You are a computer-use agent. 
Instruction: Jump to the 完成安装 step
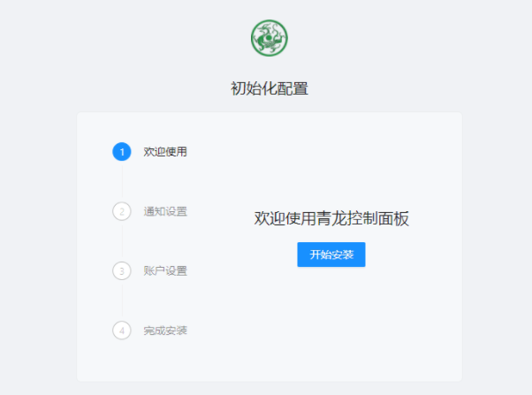tap(165, 330)
